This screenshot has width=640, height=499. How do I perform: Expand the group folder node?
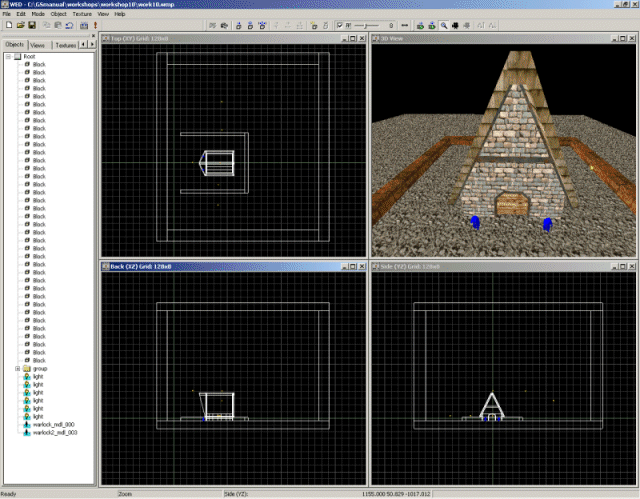click(17, 368)
